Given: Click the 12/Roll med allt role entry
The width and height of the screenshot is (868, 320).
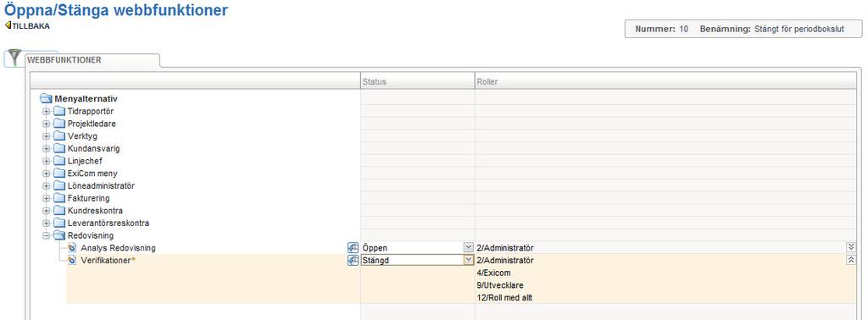Looking at the screenshot, I should tap(504, 298).
